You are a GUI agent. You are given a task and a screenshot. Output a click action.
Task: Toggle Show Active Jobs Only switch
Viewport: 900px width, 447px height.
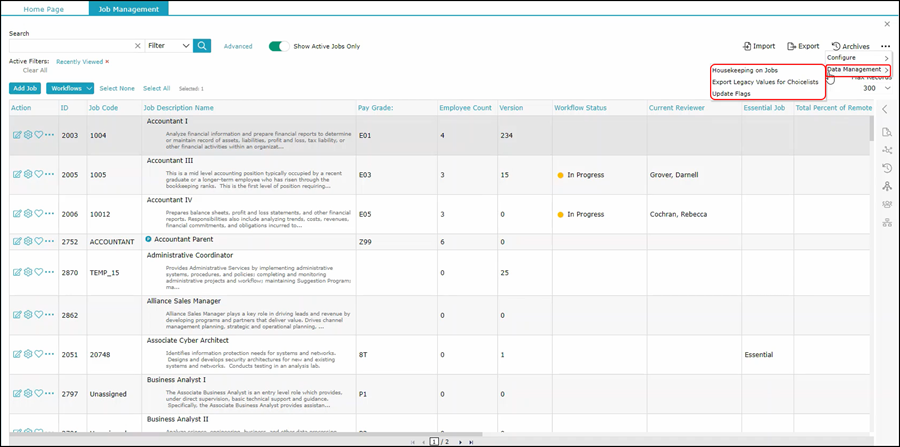(x=279, y=46)
